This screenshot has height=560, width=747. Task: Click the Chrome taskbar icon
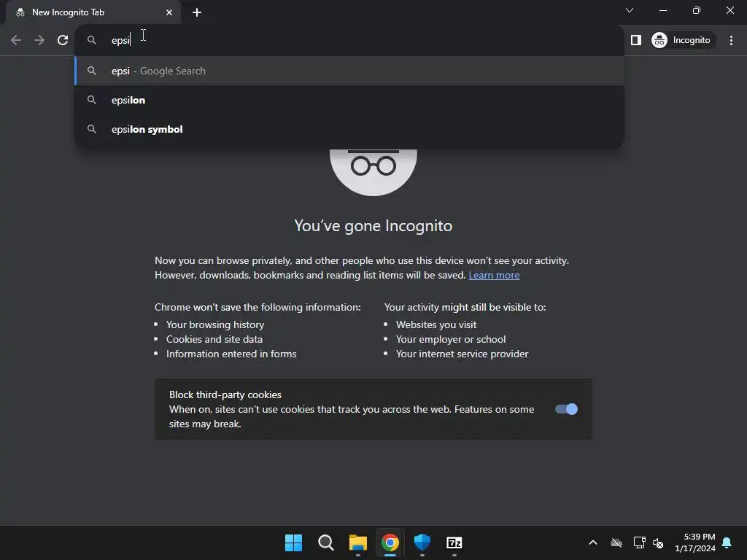click(390, 542)
